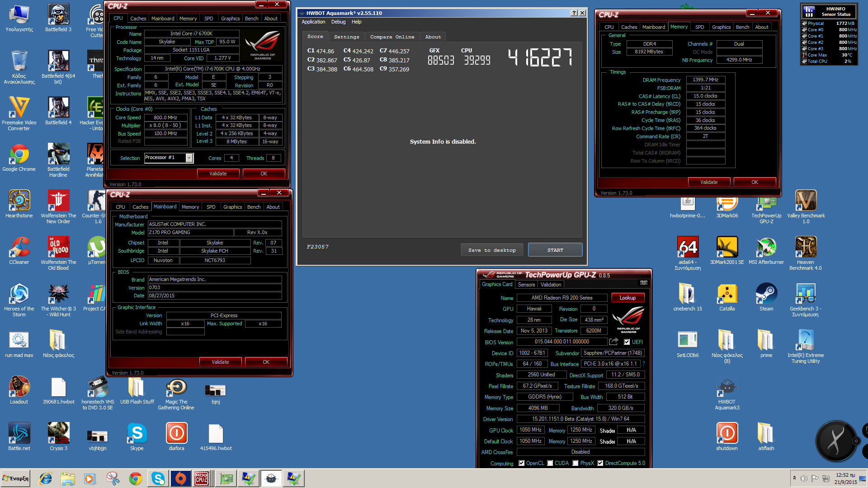Open Skype desktop shortcut
The image size is (868, 488).
click(137, 437)
